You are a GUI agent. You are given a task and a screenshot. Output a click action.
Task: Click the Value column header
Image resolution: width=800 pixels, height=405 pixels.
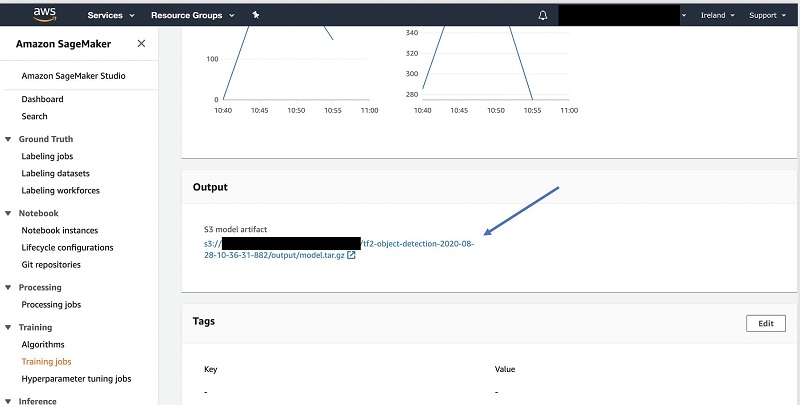(505, 369)
